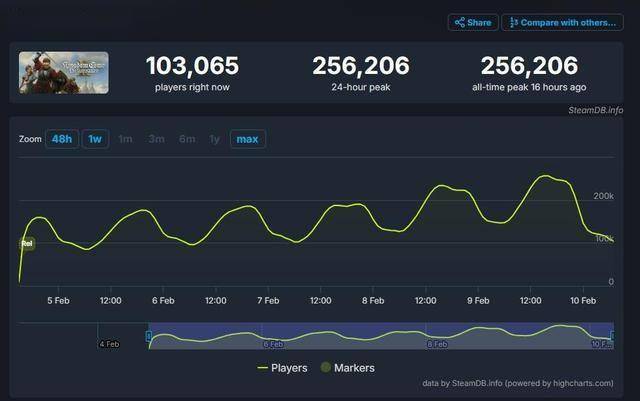640x401 pixels.
Task: Set chart zoom to 48h
Action: [x=62, y=139]
